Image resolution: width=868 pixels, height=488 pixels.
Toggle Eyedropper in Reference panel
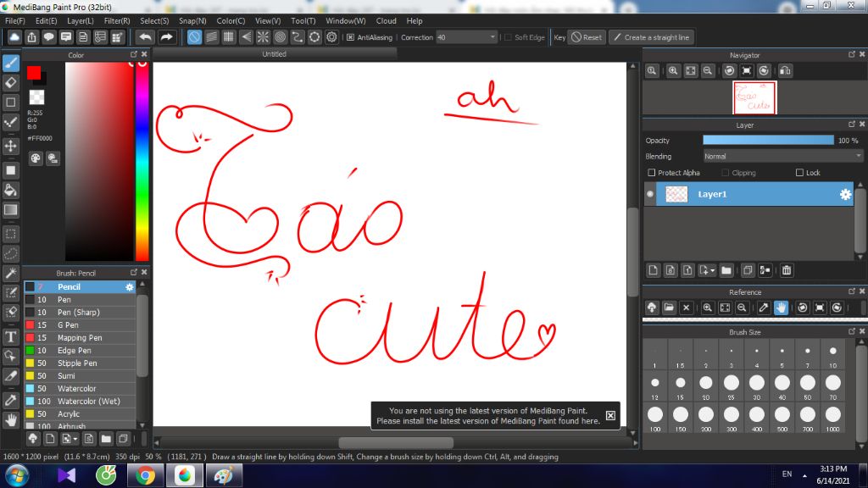tap(764, 308)
